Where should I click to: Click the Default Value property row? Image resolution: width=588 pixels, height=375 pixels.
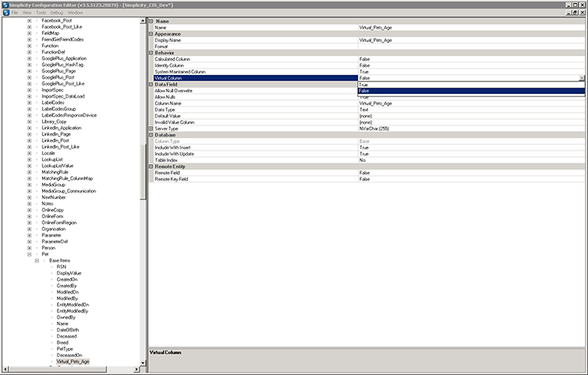[x=368, y=116]
